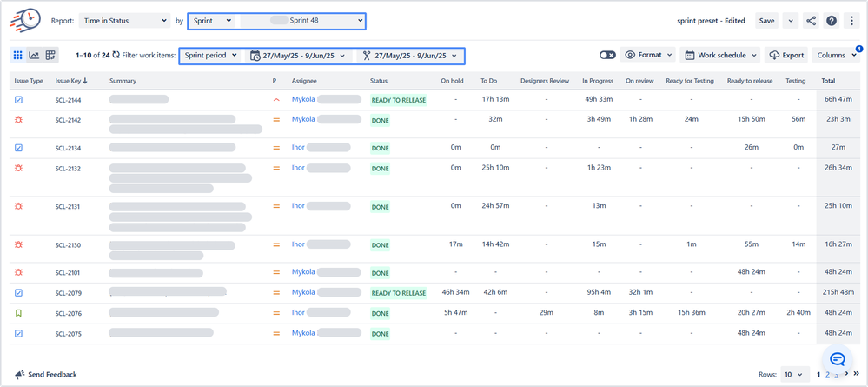
Task: Click the Ready for Testing column header
Action: click(x=690, y=81)
